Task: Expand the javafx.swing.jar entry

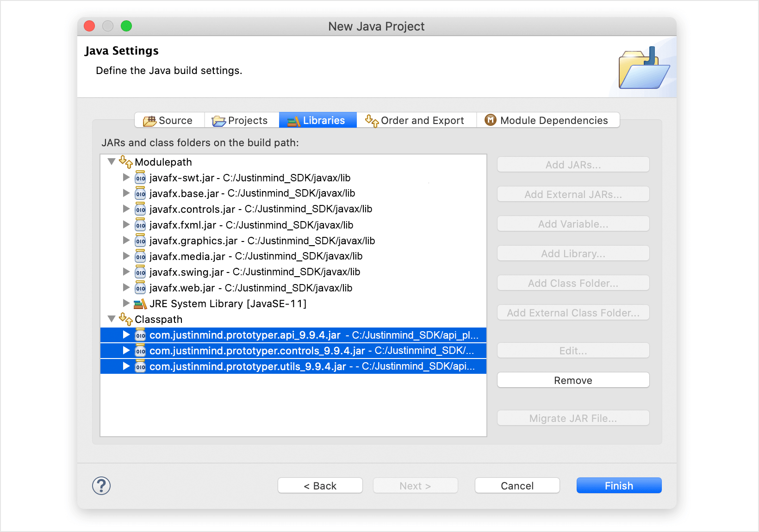Action: pyautogui.click(x=126, y=272)
